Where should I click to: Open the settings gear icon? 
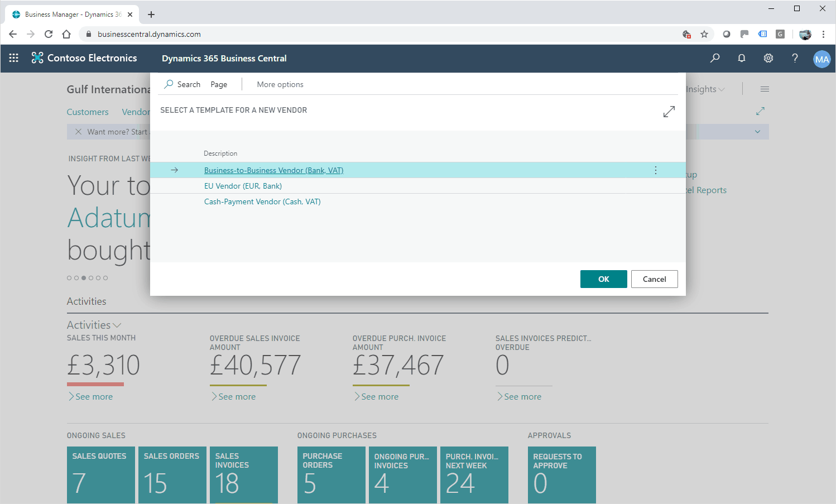768,58
